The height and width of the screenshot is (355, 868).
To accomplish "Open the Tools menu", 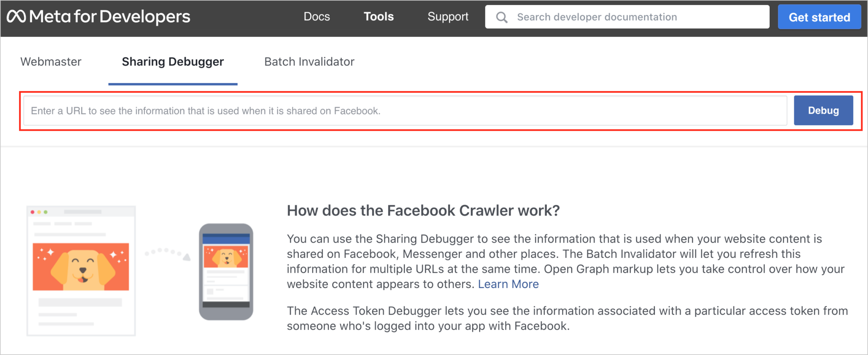I will 378,17.
